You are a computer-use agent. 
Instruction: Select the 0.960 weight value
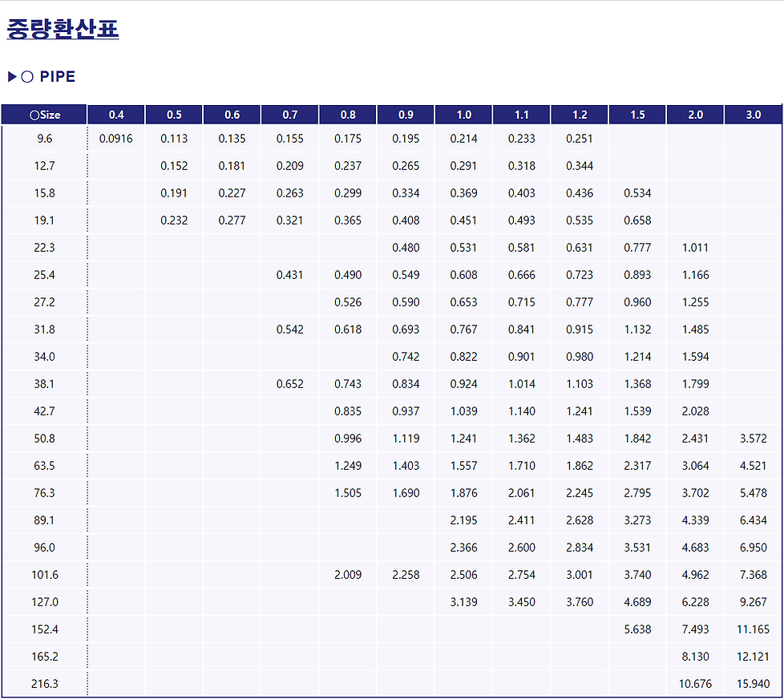[637, 302]
